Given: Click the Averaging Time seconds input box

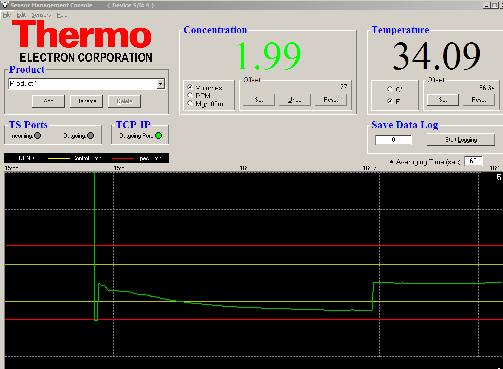Looking at the screenshot, I should pyautogui.click(x=473, y=161).
